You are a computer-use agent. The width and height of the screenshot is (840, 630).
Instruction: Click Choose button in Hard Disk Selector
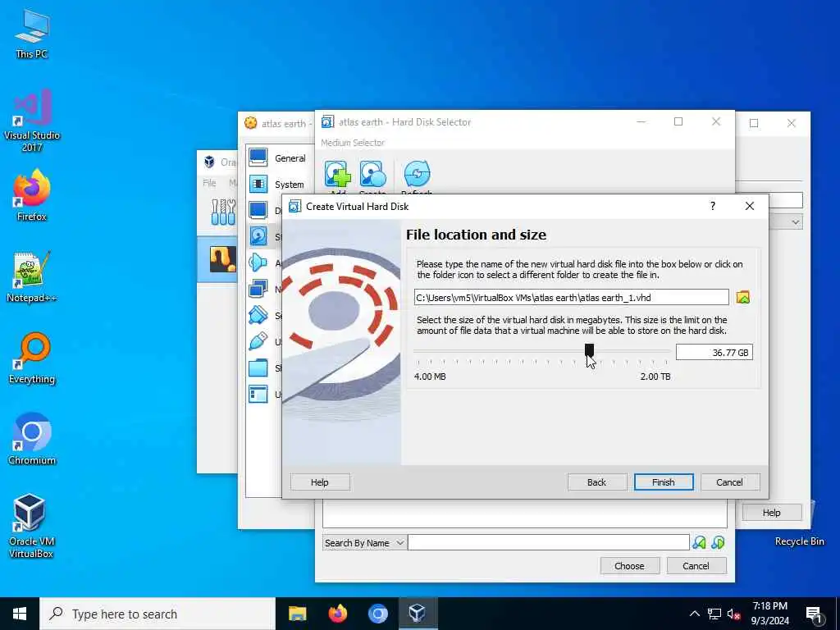tap(629, 566)
